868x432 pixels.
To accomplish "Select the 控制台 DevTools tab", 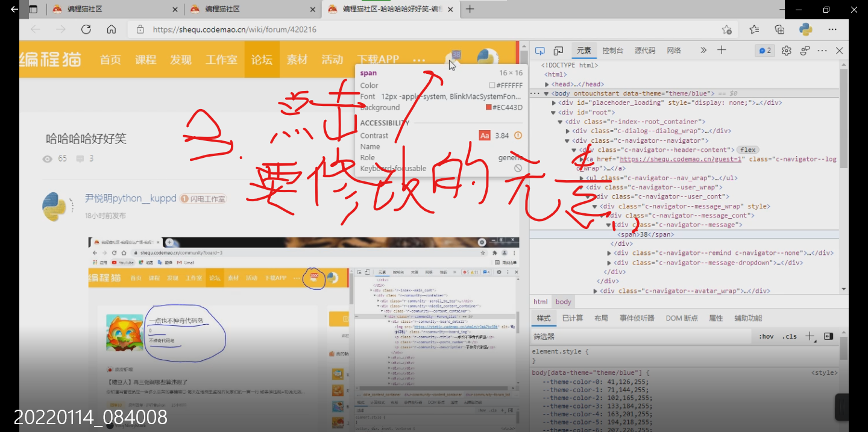I will click(x=613, y=51).
